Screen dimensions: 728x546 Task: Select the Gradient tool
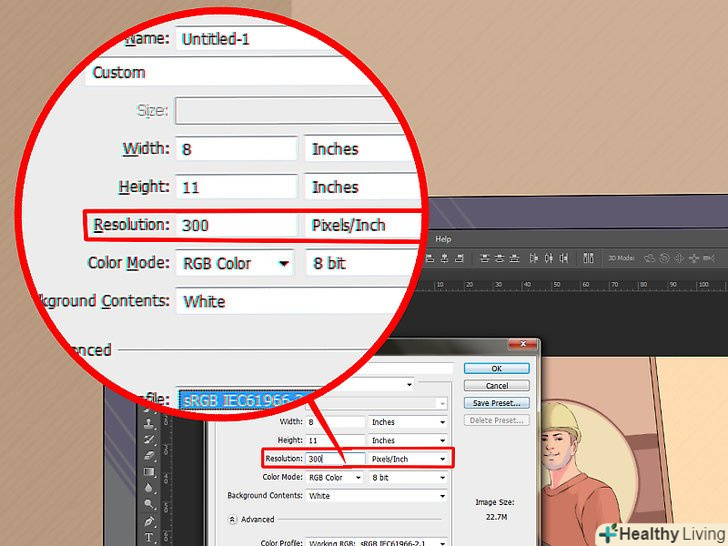click(x=149, y=472)
